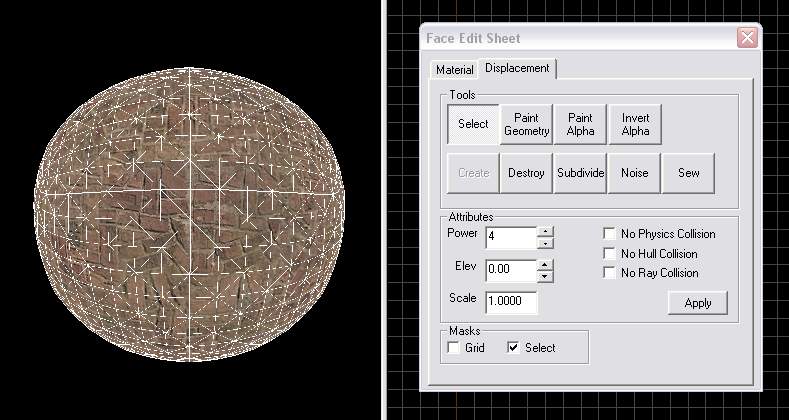Choose the Paint Alpha tool
Viewport: 789px width, 420px height.
(x=580, y=124)
